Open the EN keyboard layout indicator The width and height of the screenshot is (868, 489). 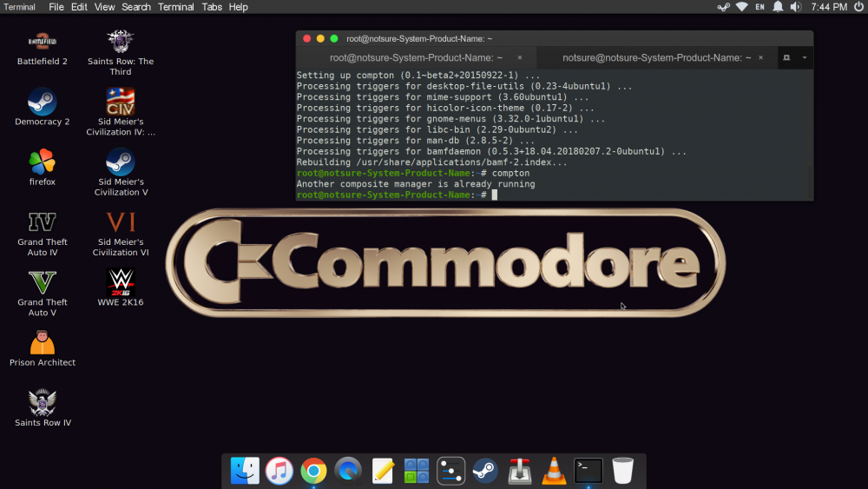click(x=760, y=7)
